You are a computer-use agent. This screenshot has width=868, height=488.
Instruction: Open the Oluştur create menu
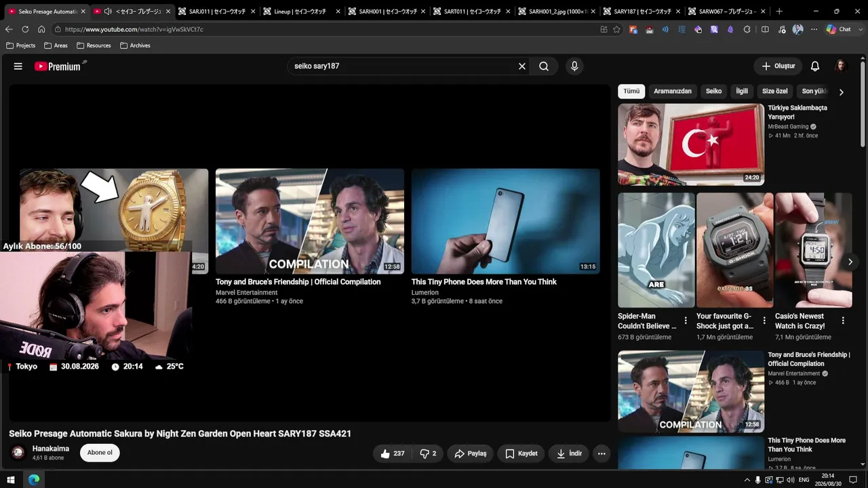point(778,66)
